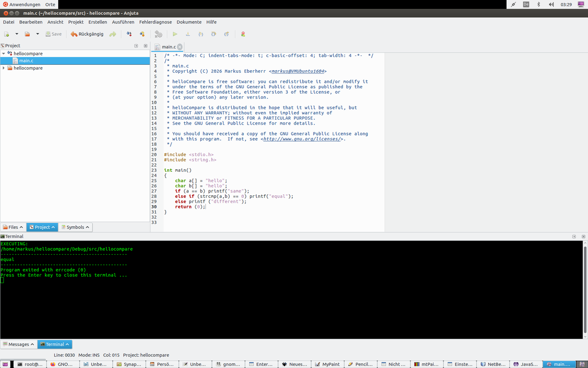Undo with the Rückgängig button
588x368 pixels.
click(87, 34)
